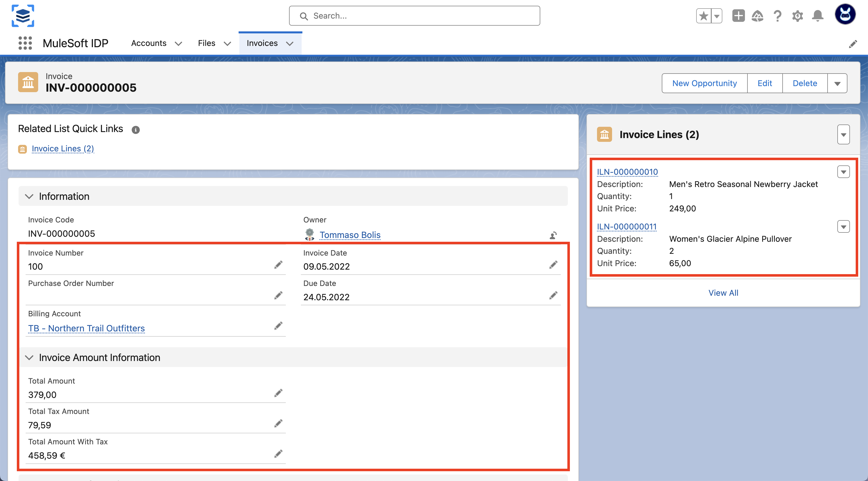The image size is (868, 481).
Task: Open the Global Actions plus icon
Action: point(738,16)
